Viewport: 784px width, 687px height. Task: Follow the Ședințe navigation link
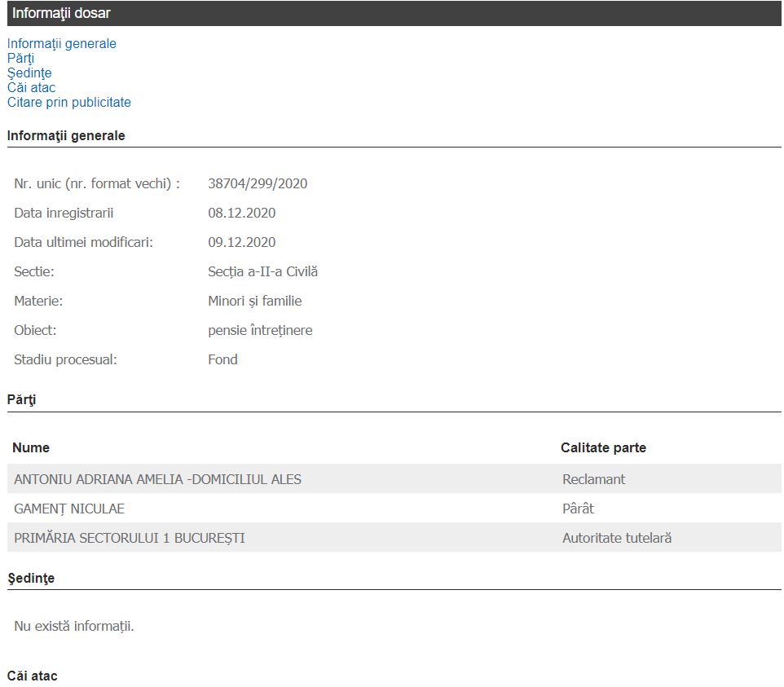29,73
